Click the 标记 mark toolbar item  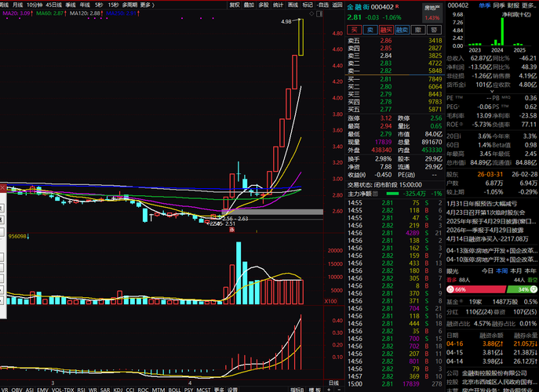[x=308, y=5]
